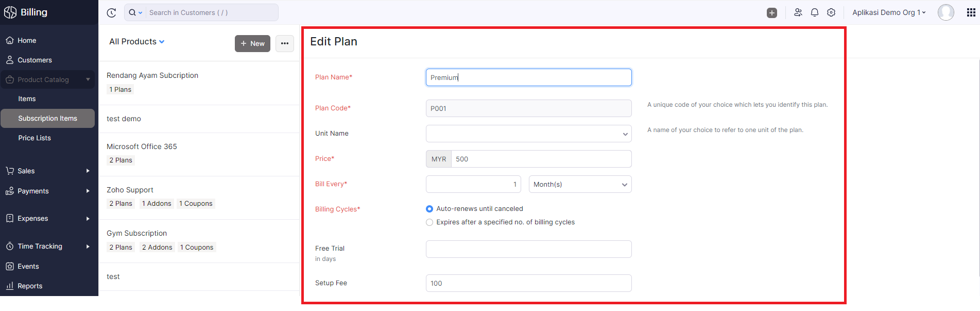Open the quick create plus icon
The width and height of the screenshot is (980, 311).
tap(771, 13)
